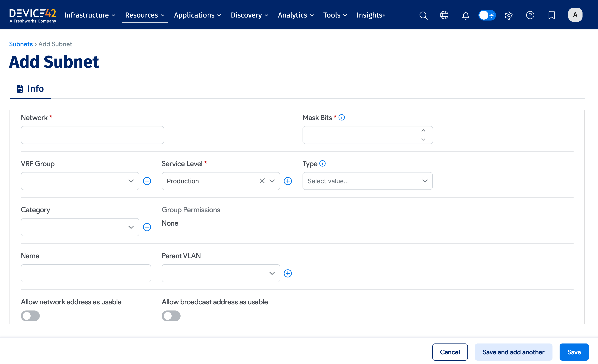Go back via the Subnets breadcrumb link
Screen dimensions: 598x364
pyautogui.click(x=21, y=44)
